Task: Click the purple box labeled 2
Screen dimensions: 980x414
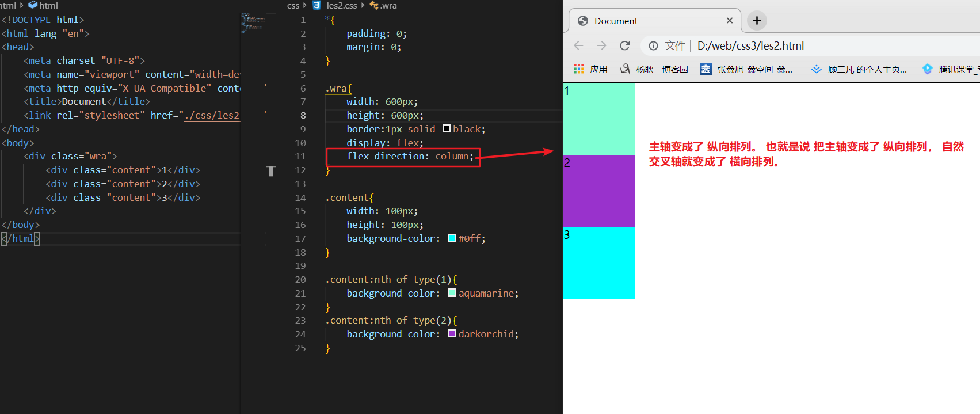Action: tap(599, 191)
